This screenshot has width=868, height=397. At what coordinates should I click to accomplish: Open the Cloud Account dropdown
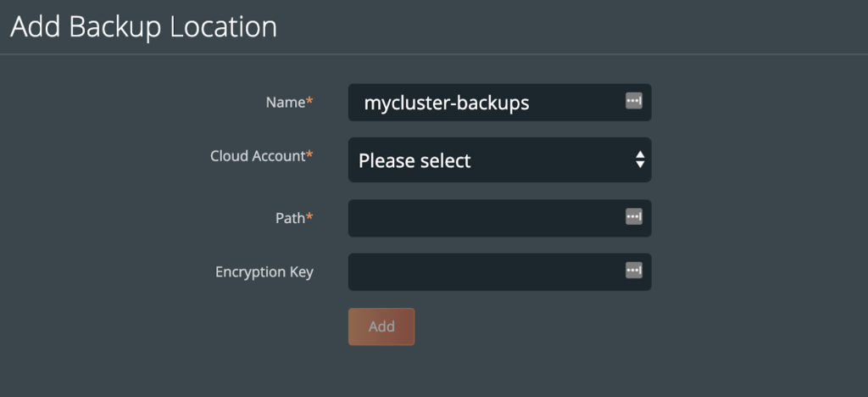click(x=499, y=159)
